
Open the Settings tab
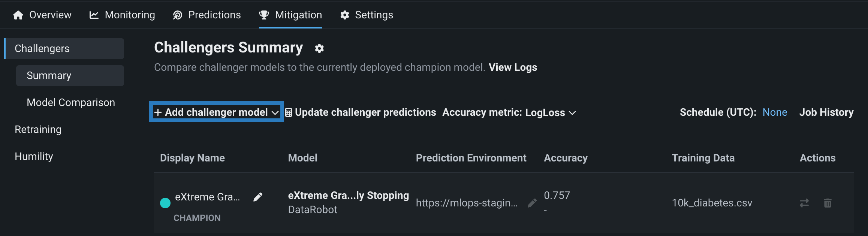(x=367, y=15)
